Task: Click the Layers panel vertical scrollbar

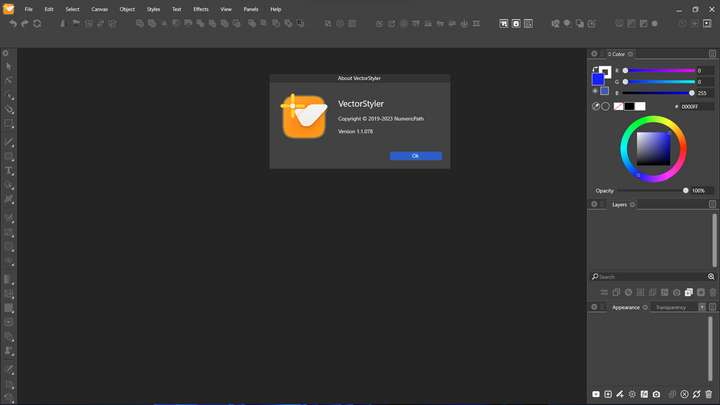Action: coord(714,240)
